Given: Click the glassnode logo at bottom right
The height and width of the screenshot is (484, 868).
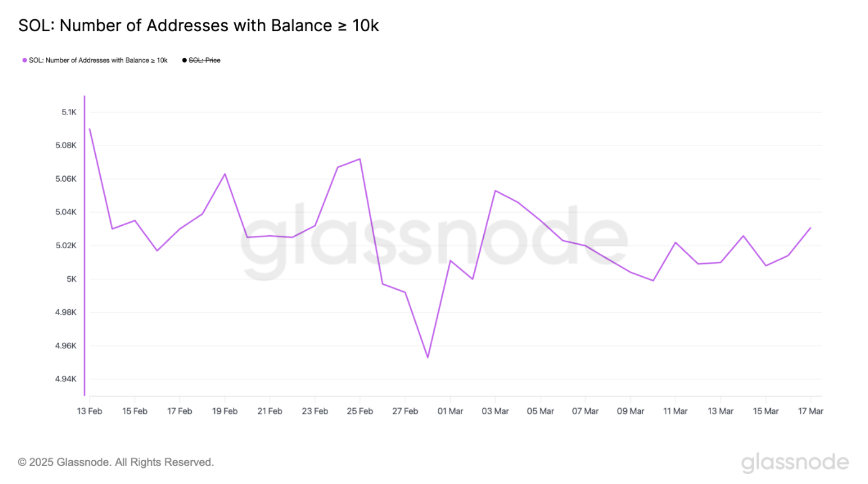Looking at the screenshot, I should [x=795, y=463].
